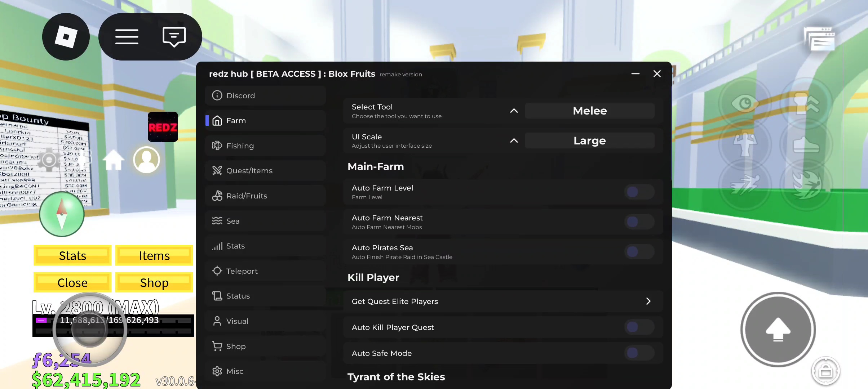Toggle Auto Farm Nearest on
Viewport: 868px width, 389px height.
(639, 222)
